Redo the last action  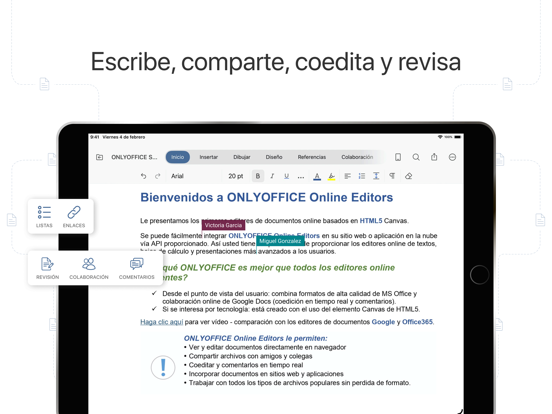pos(157,176)
